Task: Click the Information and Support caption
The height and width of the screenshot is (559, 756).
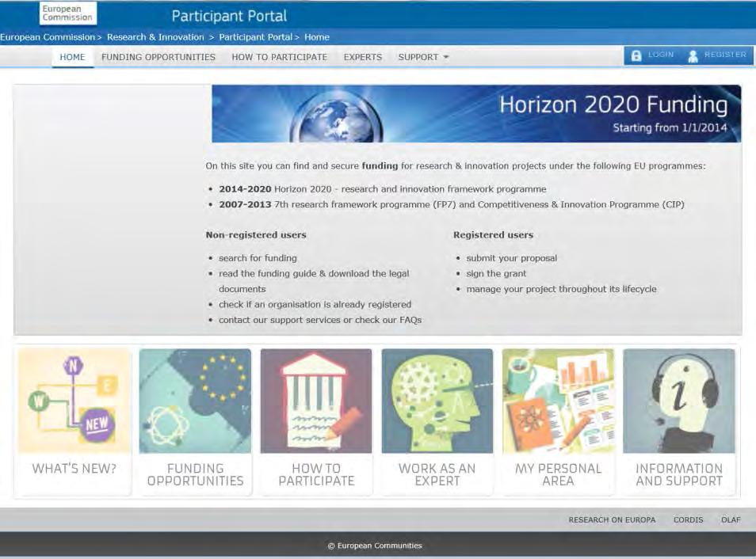Action: 679,474
